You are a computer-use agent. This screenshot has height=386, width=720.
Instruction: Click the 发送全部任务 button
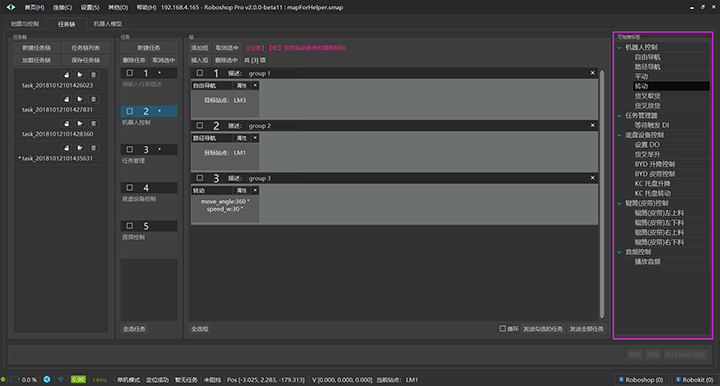point(586,329)
